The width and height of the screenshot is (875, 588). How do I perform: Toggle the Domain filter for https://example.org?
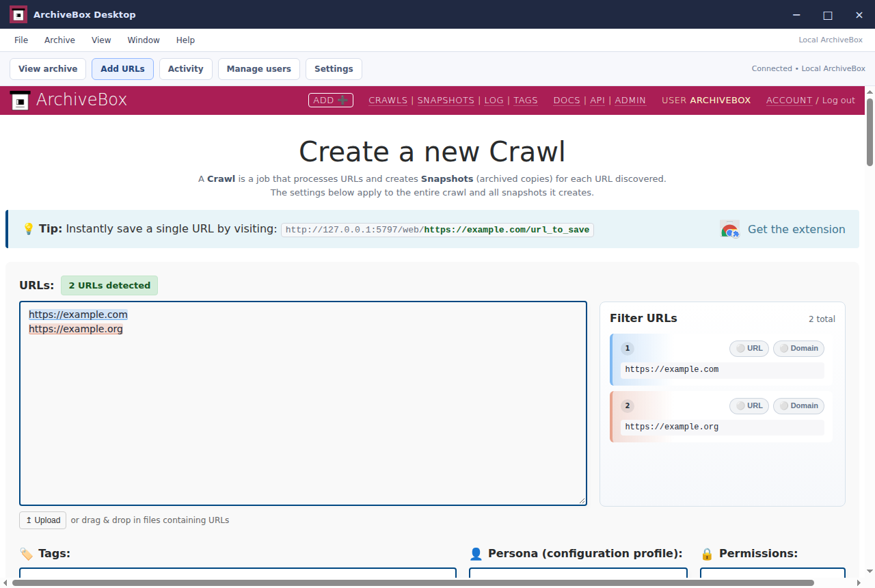tap(798, 405)
